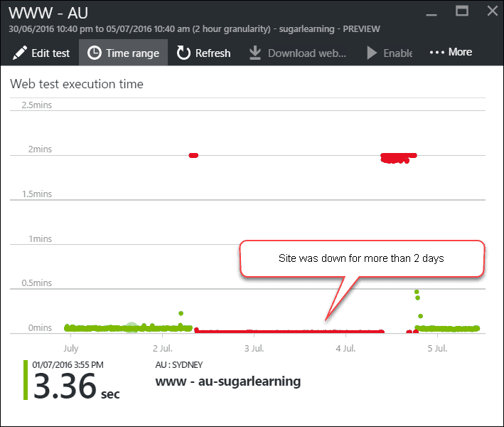Refresh the web test results
This screenshot has width=504, height=427.
click(x=184, y=53)
